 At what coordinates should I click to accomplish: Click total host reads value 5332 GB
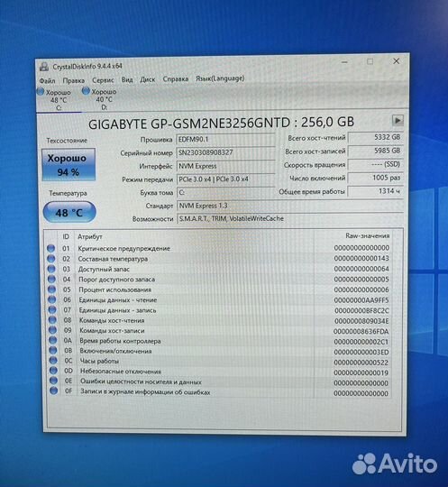[x=375, y=137]
